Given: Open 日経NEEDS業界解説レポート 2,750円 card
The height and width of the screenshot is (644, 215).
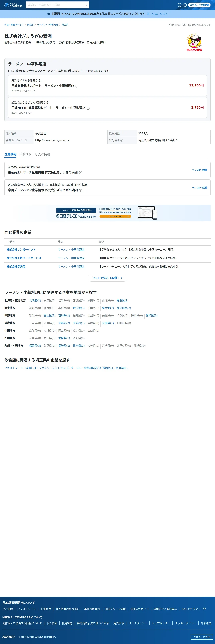Looking at the screenshot, I should [107, 108].
